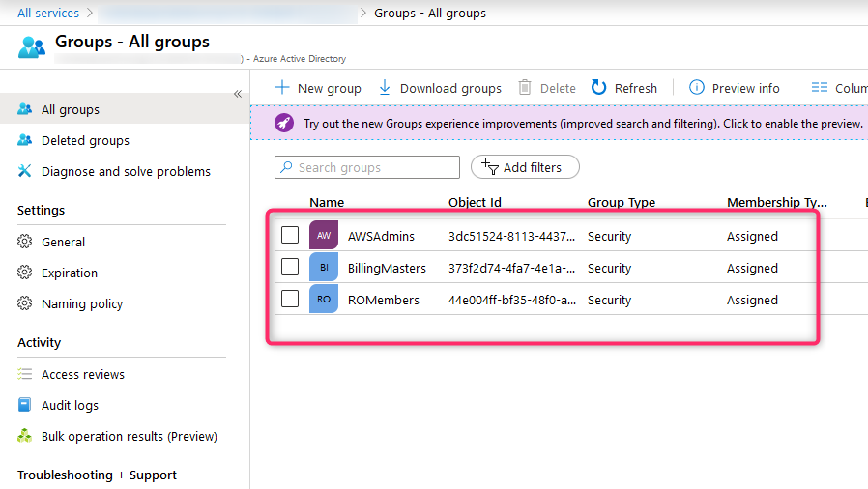868x489 pixels.
Task: Click the Download groups label
Action: (450, 89)
